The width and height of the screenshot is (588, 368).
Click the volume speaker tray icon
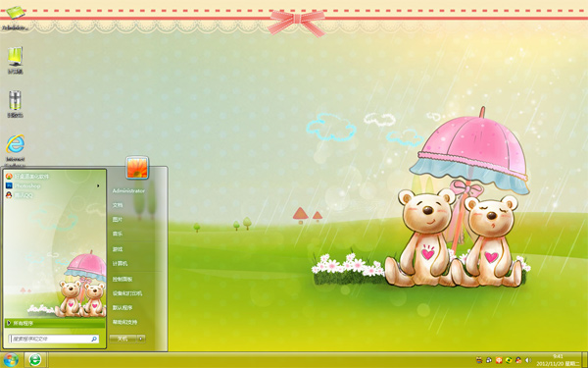tap(528, 360)
